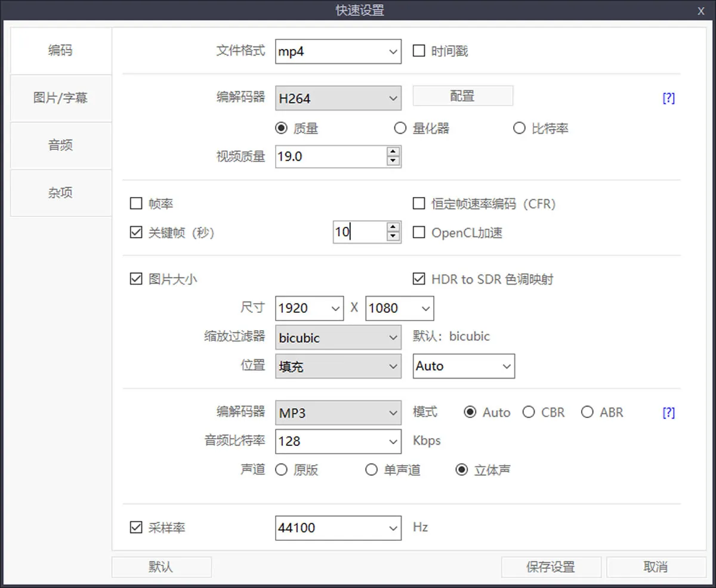The image size is (716, 588).
Task: Increase video quality with up stepper arrow
Action: [x=393, y=152]
